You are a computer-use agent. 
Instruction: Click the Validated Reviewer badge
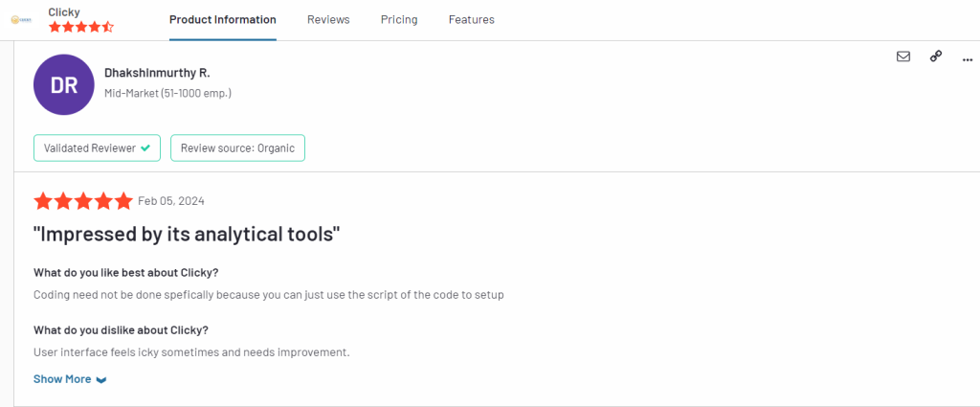pos(97,148)
